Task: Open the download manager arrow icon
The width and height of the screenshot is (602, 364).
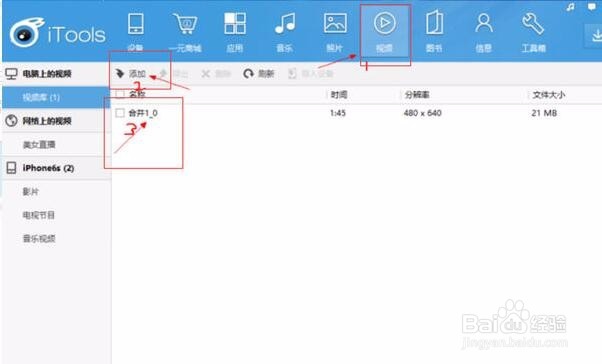Action: click(595, 36)
